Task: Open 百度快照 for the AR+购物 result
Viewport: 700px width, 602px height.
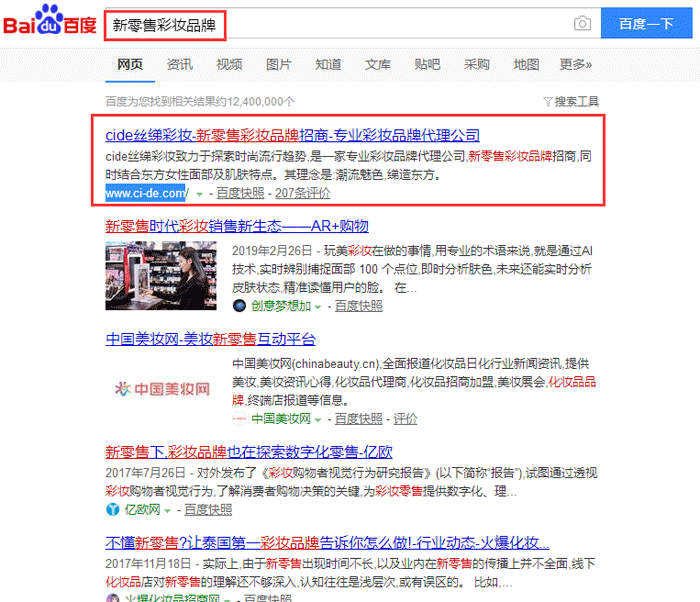Action: (358, 306)
